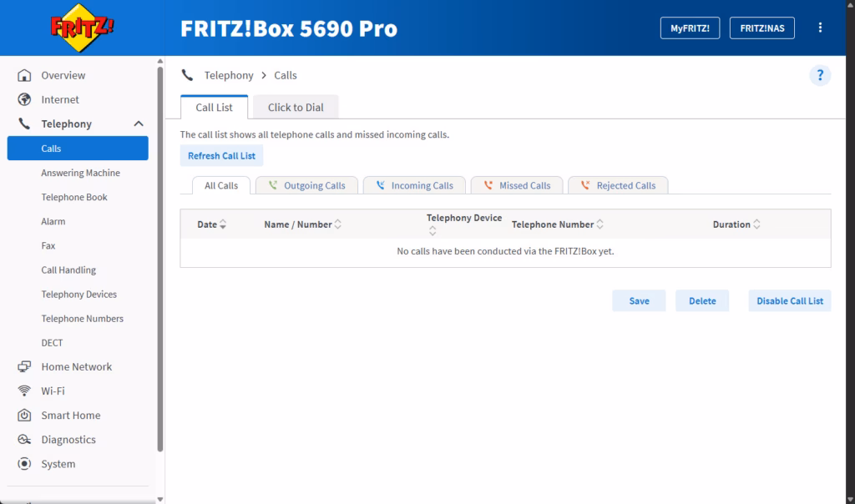The image size is (855, 504).
Task: Click the Telephony handset icon in sidebar
Action: point(24,123)
